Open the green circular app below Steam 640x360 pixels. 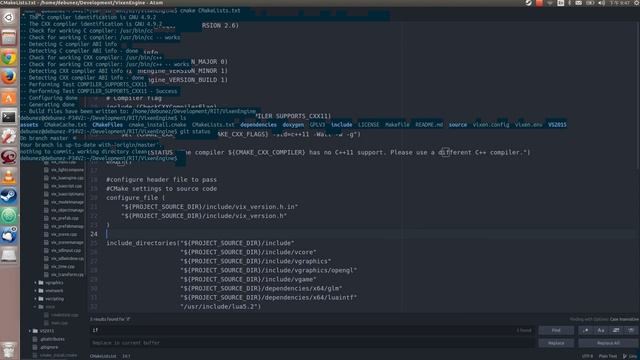pyautogui.click(x=9, y=216)
